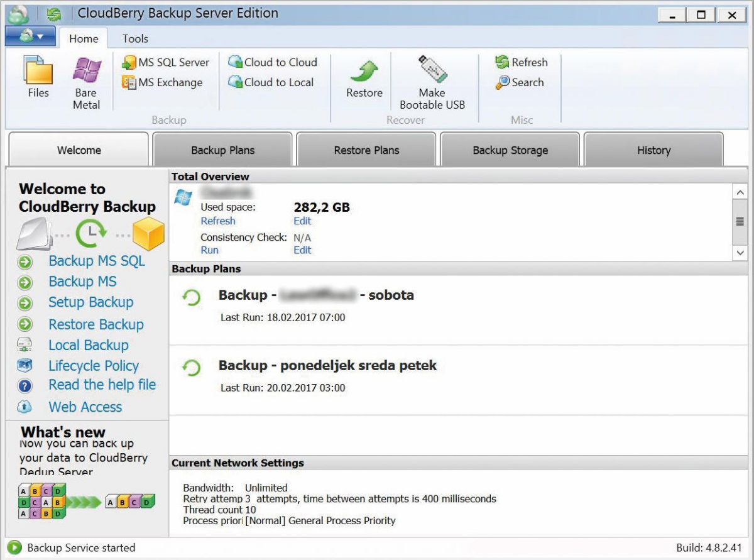Viewport: 754px width, 560px height.
Task: Click the CloudBerry app logo in title bar
Action: click(18, 14)
